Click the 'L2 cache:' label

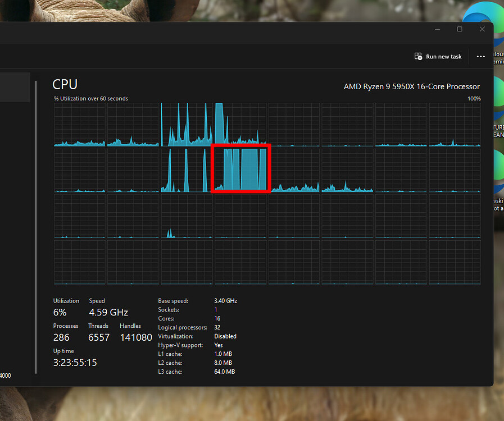point(170,363)
